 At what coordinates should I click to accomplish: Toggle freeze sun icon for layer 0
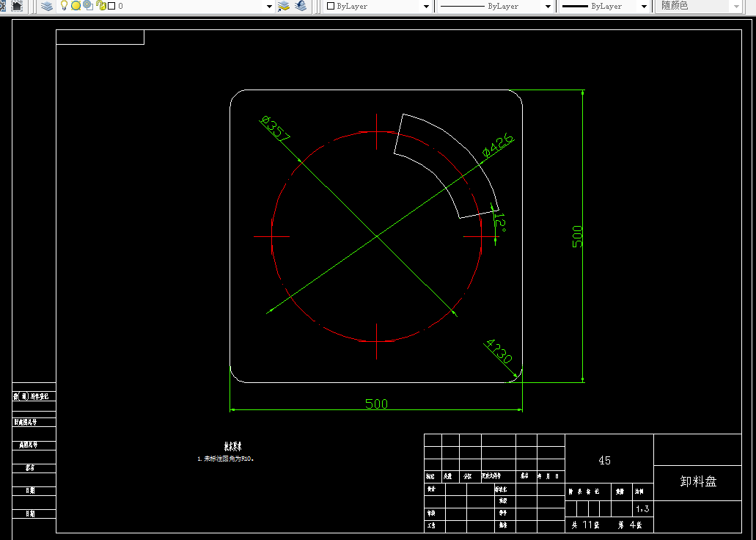click(x=76, y=6)
